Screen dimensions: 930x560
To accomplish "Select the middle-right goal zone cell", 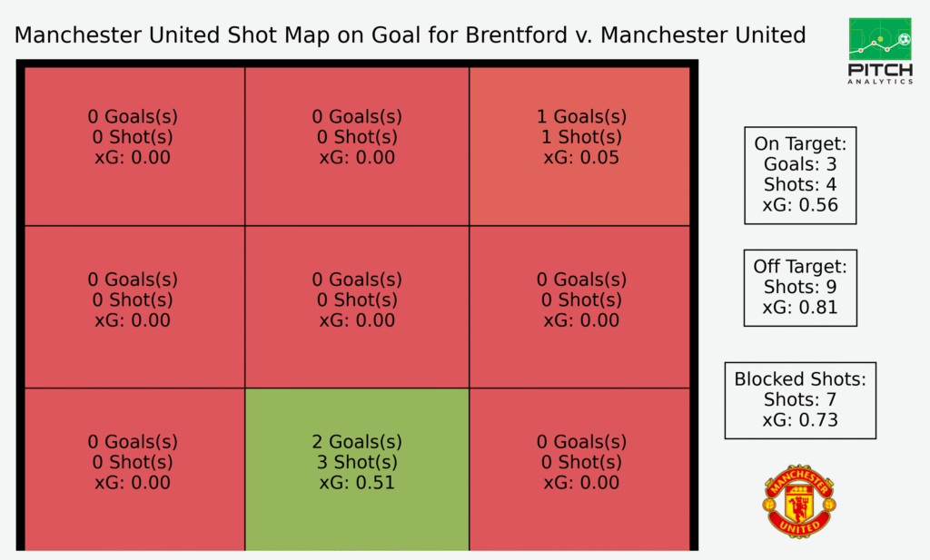I will pos(579,307).
